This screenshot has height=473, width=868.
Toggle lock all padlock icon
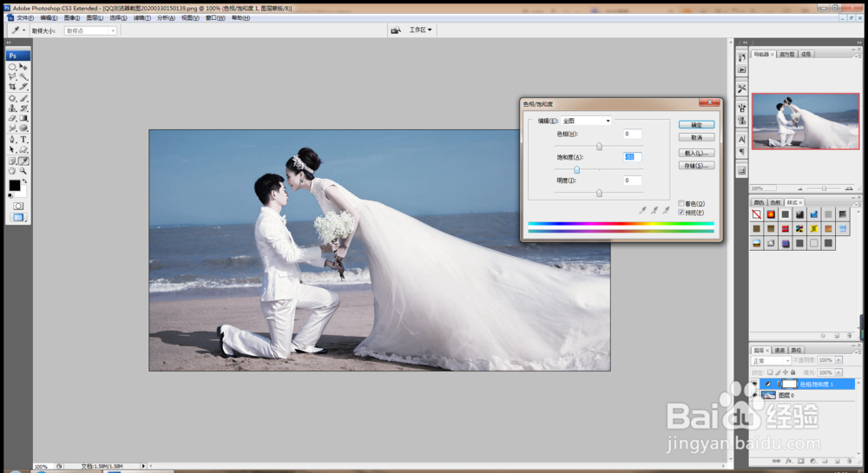click(793, 372)
